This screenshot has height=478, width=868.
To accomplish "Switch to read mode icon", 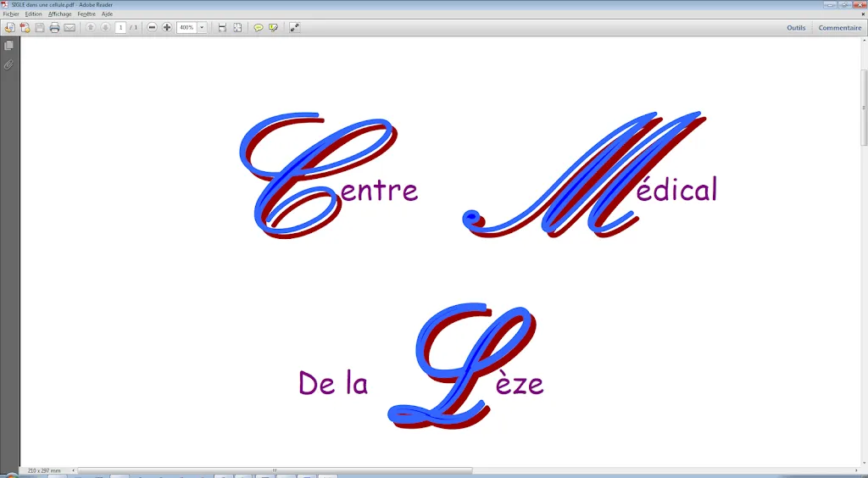I will pos(294,27).
